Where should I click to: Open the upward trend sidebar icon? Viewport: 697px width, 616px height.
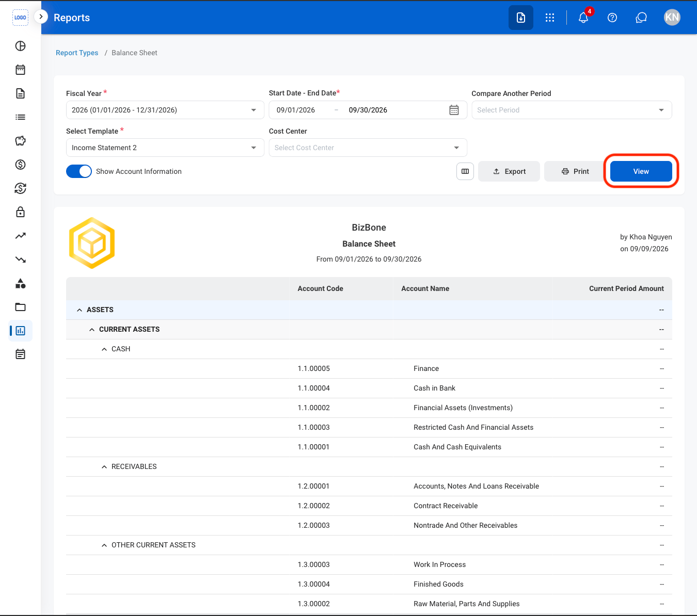tap(20, 236)
